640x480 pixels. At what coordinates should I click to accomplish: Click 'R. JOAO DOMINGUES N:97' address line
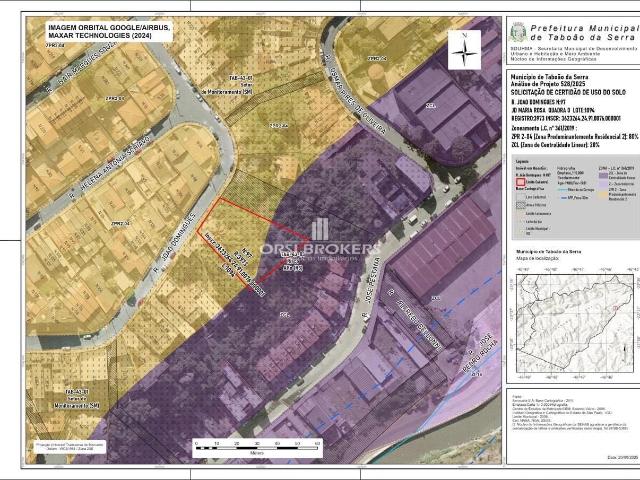[538, 102]
